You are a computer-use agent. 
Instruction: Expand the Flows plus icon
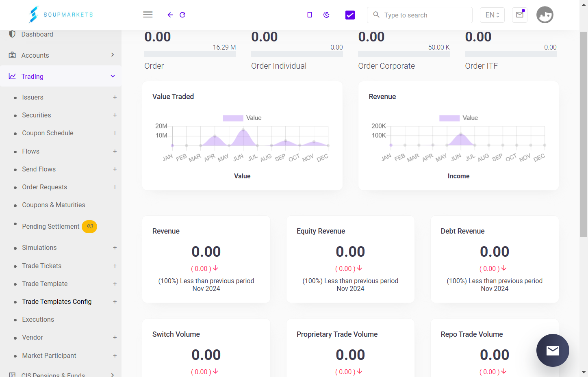(x=115, y=152)
